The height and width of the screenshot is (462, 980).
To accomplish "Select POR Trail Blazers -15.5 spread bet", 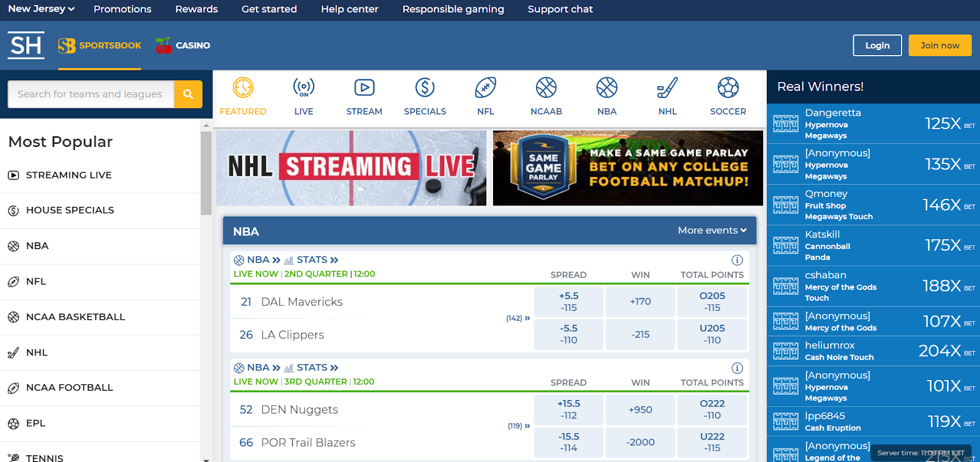I will click(568, 442).
